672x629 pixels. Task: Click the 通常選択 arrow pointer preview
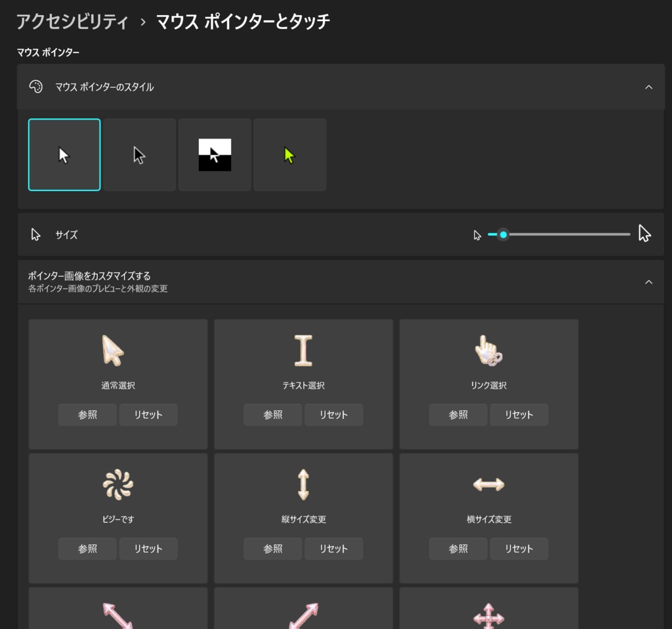113,351
